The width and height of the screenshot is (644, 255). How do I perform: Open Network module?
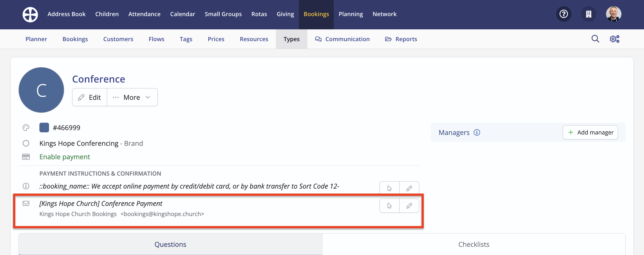pyautogui.click(x=384, y=14)
